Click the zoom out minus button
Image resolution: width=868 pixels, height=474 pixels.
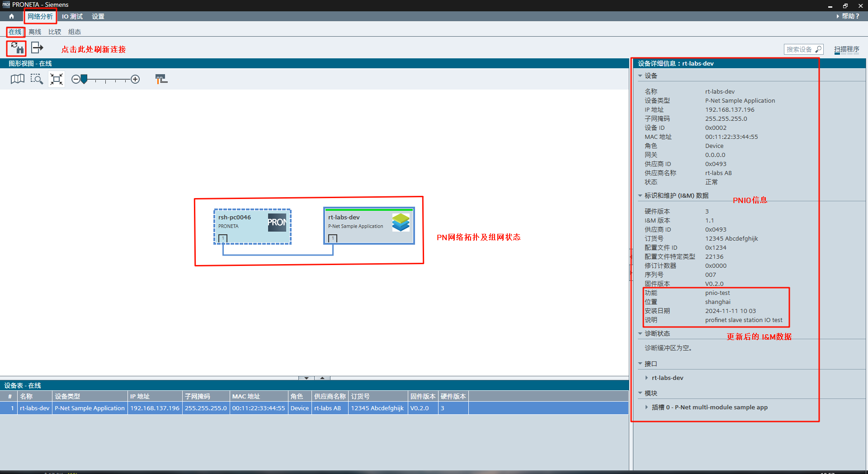(75, 80)
